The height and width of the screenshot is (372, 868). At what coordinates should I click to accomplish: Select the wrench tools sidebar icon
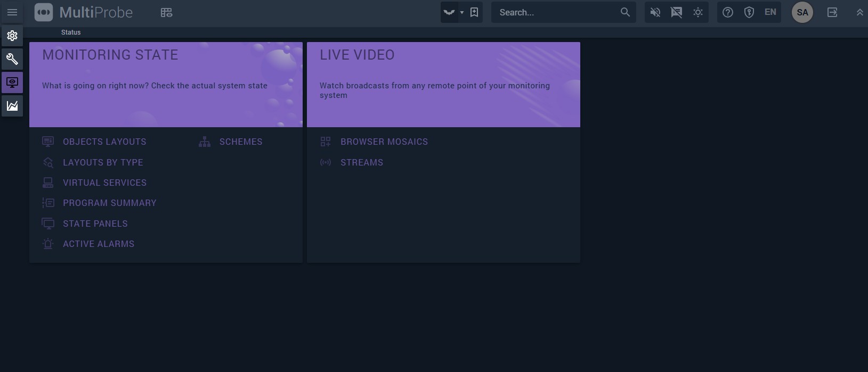tap(12, 59)
